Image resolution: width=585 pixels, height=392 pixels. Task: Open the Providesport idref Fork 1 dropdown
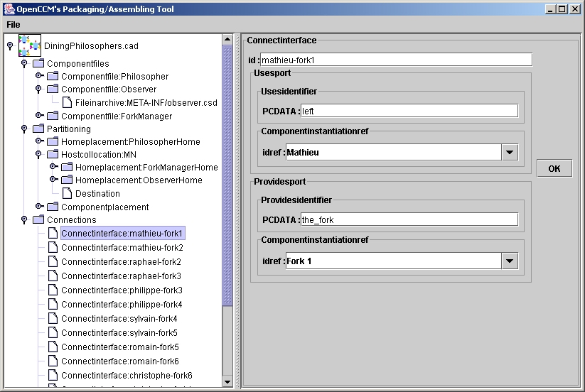[509, 261]
